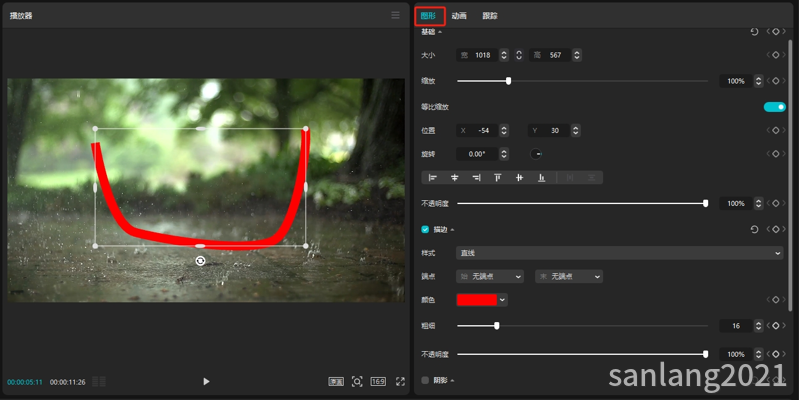Open the fullscreen preview icon
The width and height of the screenshot is (799, 400).
400,381
